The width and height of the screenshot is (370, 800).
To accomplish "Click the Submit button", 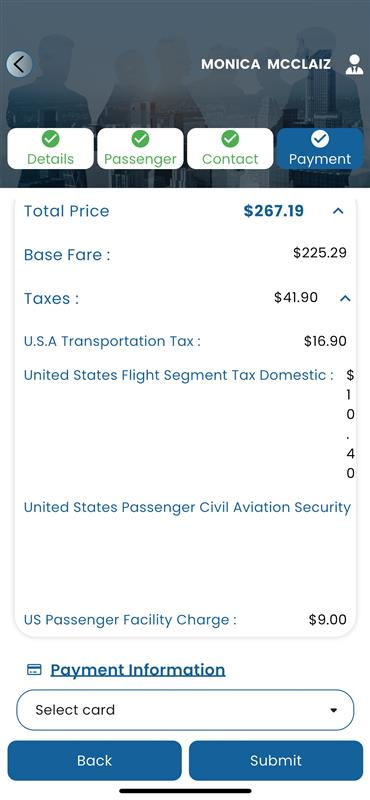I will click(276, 760).
